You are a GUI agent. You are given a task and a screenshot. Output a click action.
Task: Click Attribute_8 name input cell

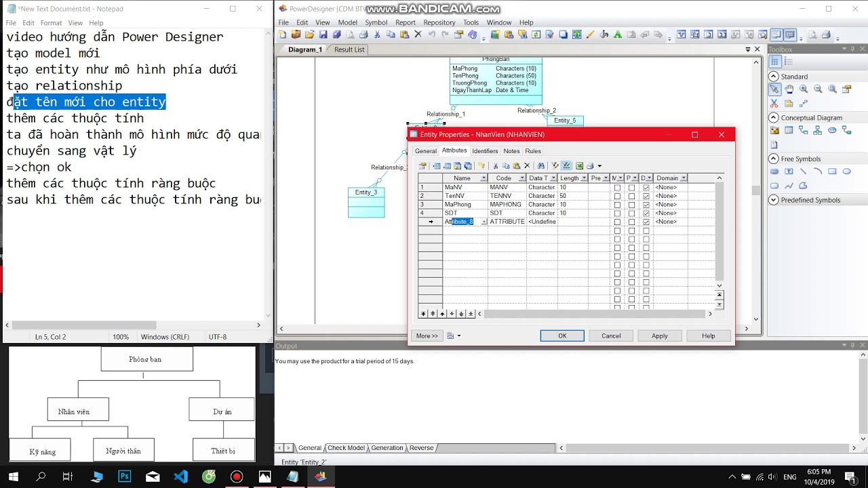point(465,222)
